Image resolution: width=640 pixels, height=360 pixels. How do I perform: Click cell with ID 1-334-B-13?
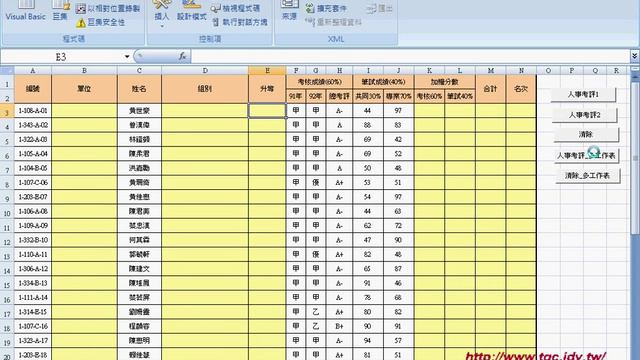coord(33,283)
